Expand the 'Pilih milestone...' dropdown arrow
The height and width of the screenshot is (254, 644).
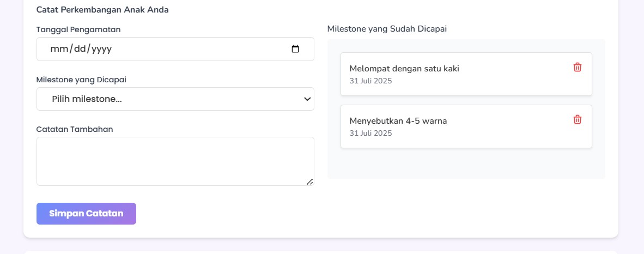pos(307,99)
